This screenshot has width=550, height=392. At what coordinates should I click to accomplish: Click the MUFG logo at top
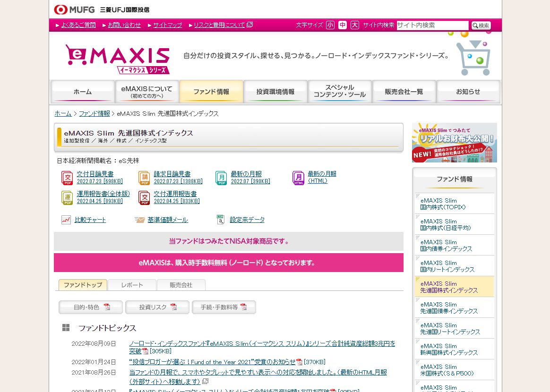[74, 9]
